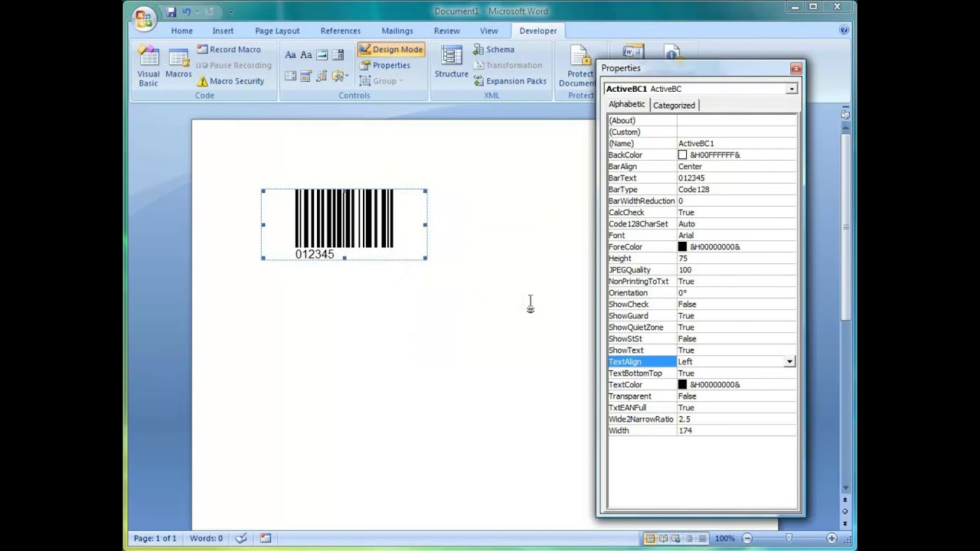Image resolution: width=980 pixels, height=551 pixels.
Task: Select the (About) property row
Action: (702, 121)
